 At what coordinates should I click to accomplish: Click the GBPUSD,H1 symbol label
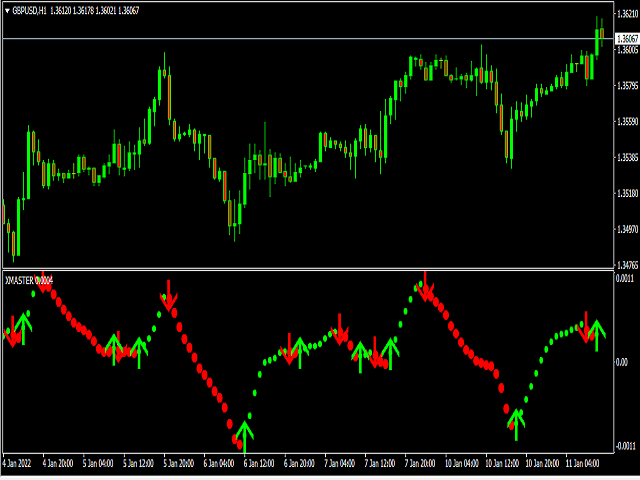(30, 11)
